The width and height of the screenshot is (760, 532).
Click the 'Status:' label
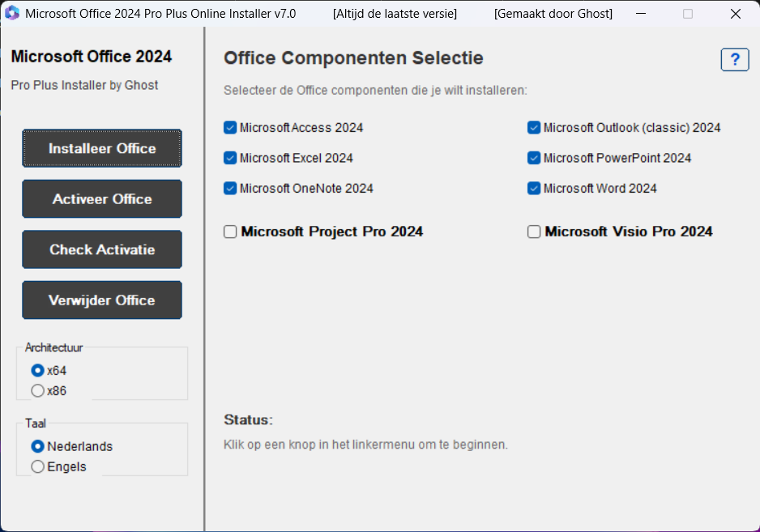(248, 419)
